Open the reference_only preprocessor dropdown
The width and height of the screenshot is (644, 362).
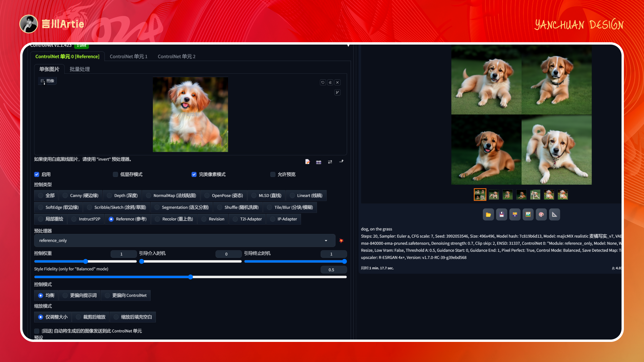coord(184,241)
